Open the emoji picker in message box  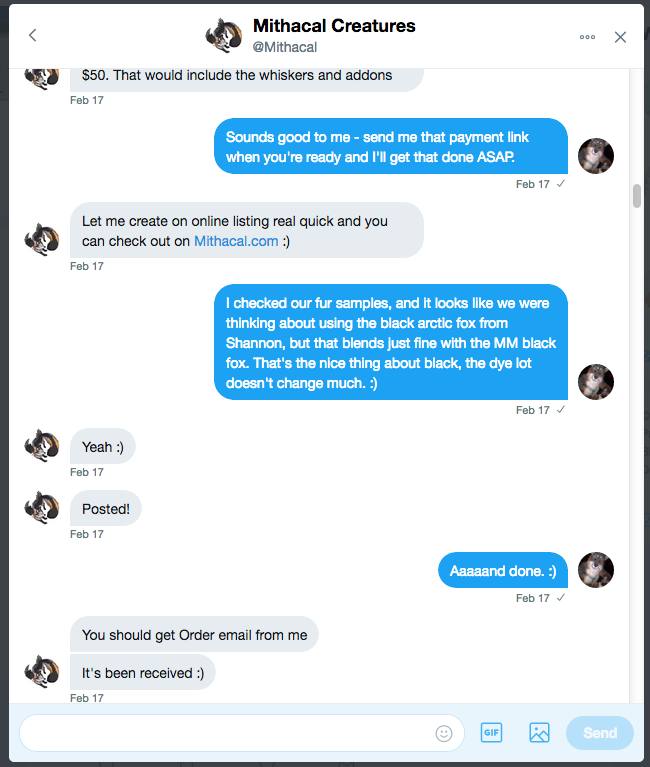pos(444,733)
